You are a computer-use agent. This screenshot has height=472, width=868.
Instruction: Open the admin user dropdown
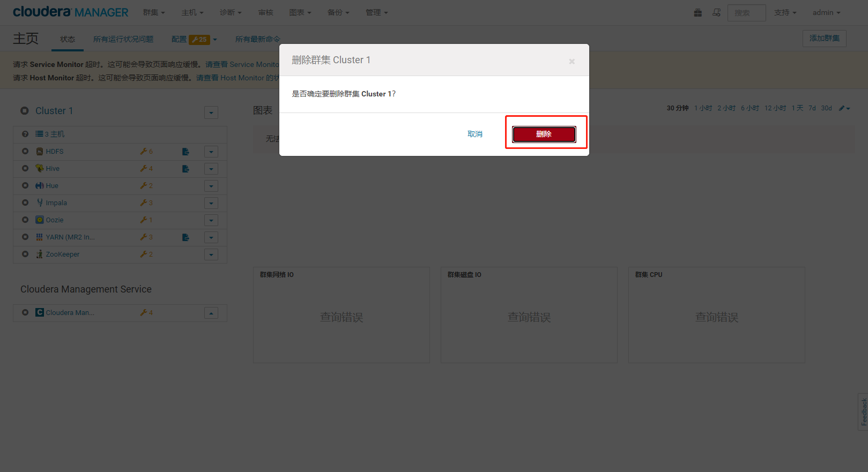[826, 12]
